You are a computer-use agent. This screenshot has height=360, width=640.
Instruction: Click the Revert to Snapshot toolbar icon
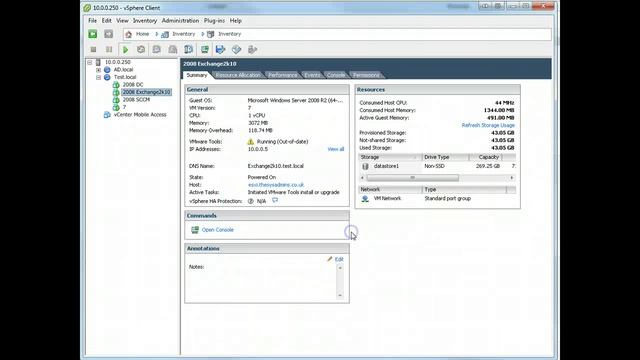pos(173,49)
